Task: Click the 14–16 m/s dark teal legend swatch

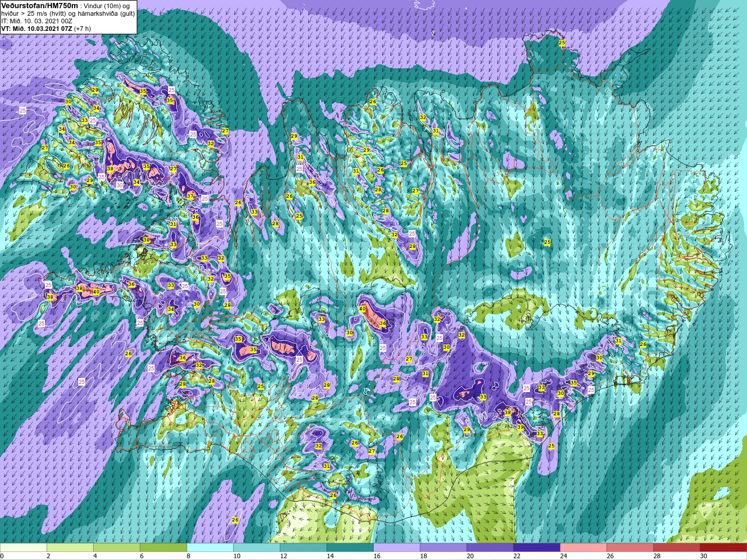Action: tap(350, 548)
